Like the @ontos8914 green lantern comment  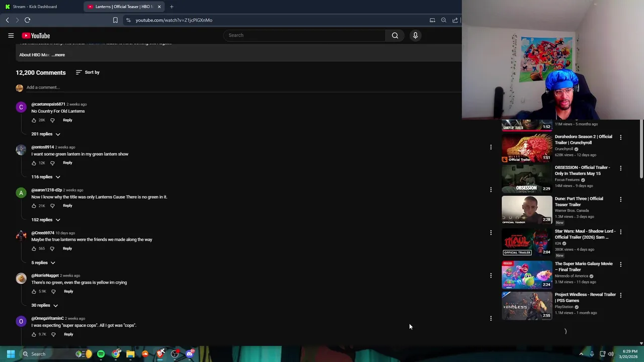pos(34,163)
